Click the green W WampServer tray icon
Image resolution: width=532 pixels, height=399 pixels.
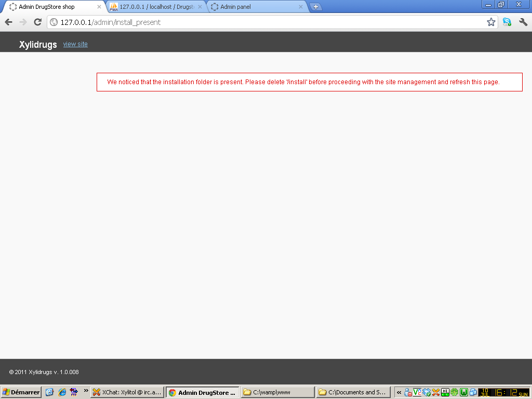(x=464, y=393)
